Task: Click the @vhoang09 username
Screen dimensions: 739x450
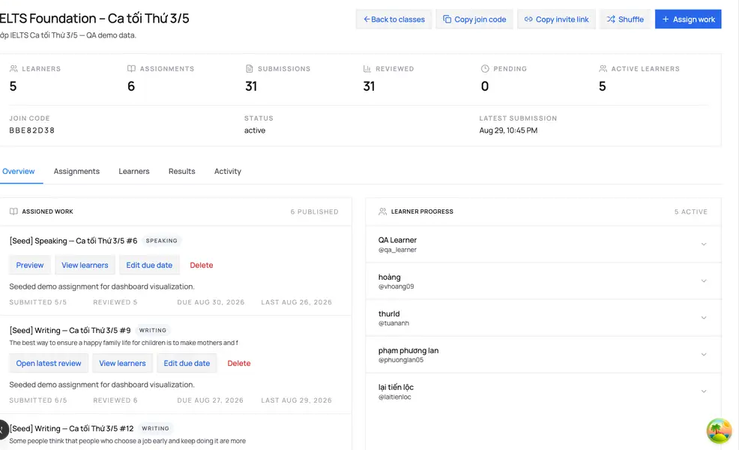Action: coord(396,286)
